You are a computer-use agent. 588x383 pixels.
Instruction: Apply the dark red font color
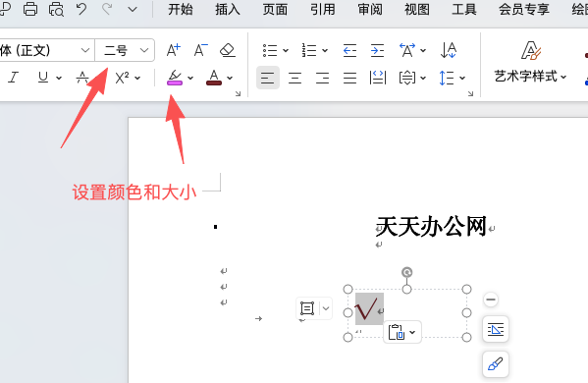[214, 78]
